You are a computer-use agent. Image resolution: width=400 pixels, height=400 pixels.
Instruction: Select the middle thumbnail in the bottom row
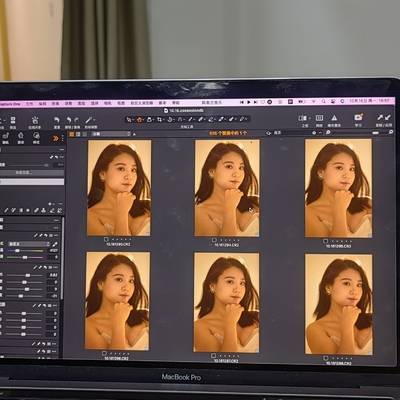click(x=226, y=302)
